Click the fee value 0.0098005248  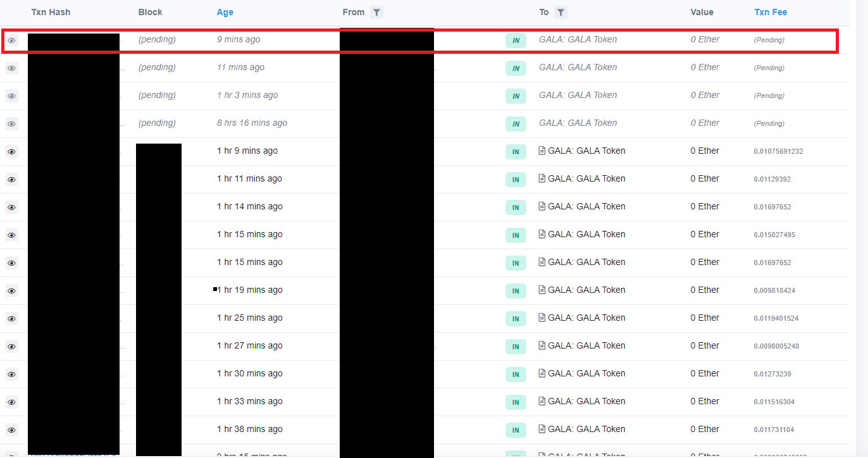776,346
